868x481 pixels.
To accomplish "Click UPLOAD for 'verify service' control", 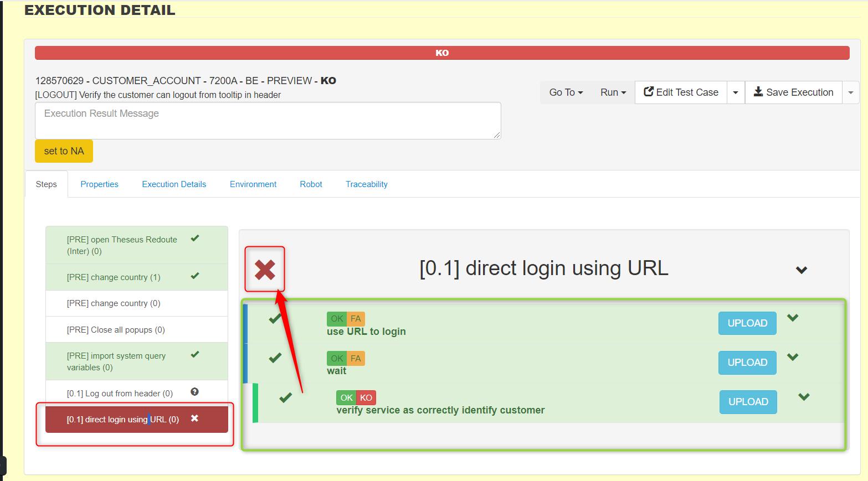I will (748, 402).
